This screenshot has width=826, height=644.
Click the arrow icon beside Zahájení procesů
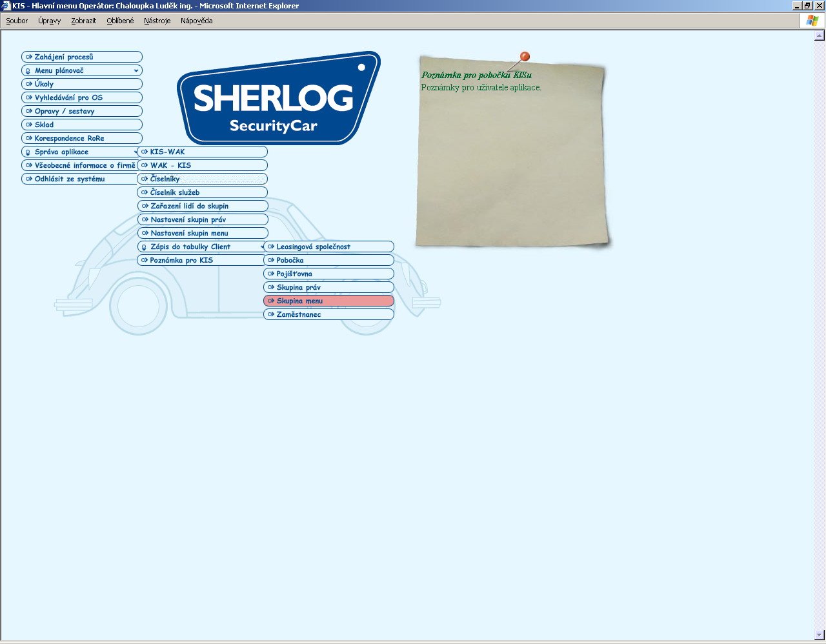click(28, 57)
